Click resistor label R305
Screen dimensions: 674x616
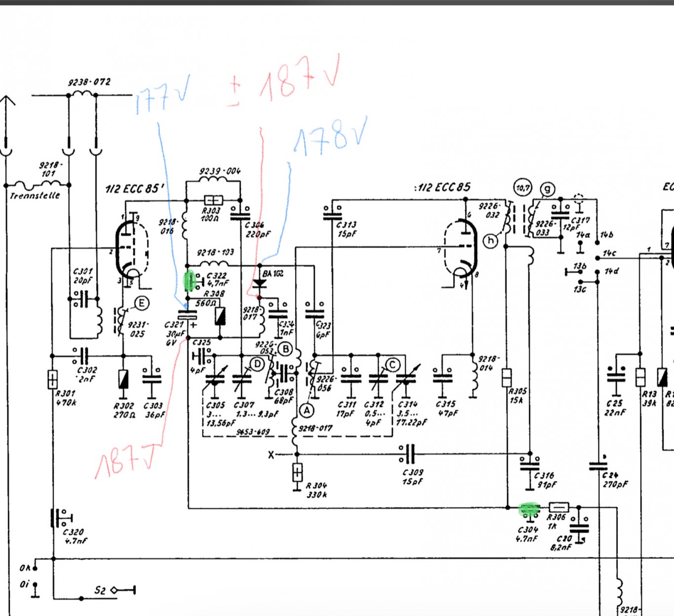(518, 391)
